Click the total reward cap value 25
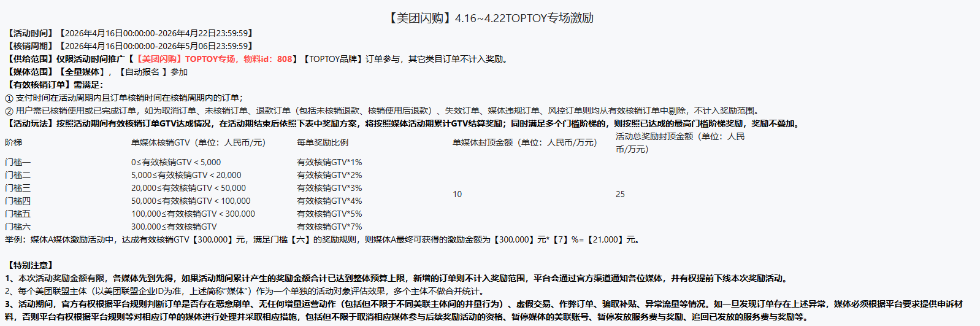The image size is (980, 326). point(620,194)
